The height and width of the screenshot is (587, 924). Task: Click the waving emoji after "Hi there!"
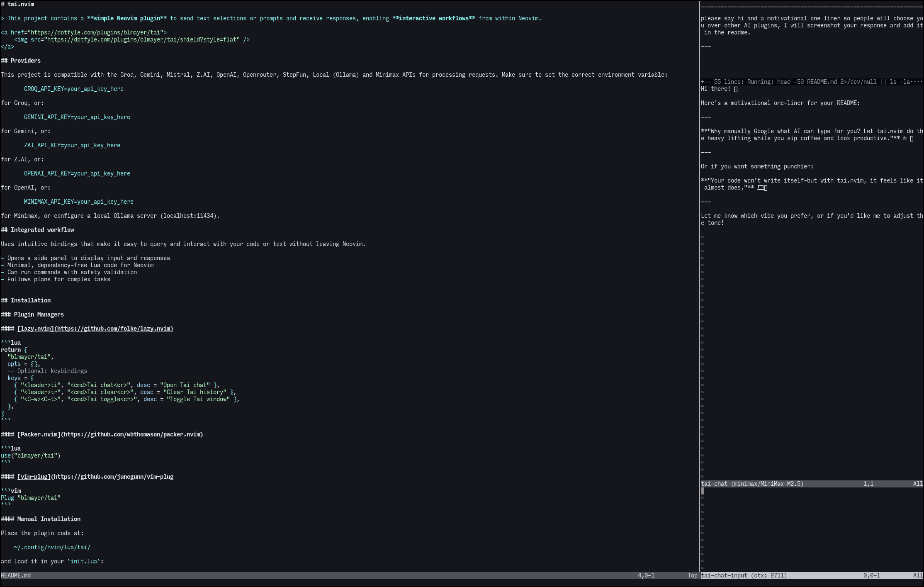735,89
